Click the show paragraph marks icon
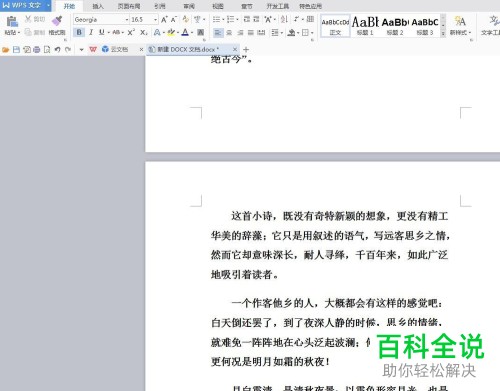500x391 pixels. 296,20
